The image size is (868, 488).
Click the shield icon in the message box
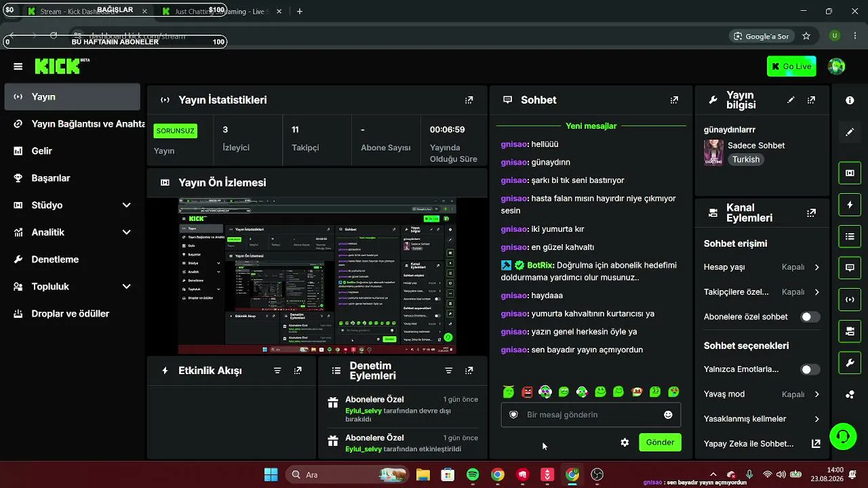(x=514, y=415)
